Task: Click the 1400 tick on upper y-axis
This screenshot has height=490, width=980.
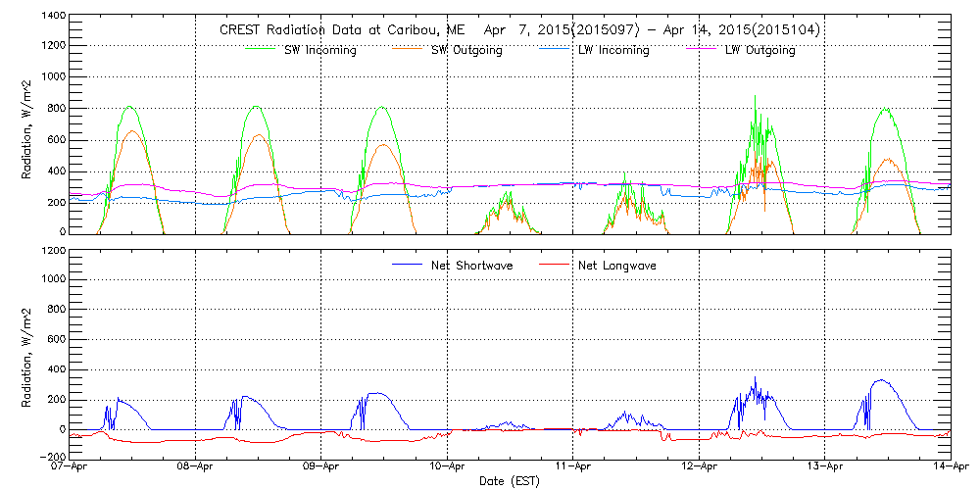Action: [x=53, y=17]
